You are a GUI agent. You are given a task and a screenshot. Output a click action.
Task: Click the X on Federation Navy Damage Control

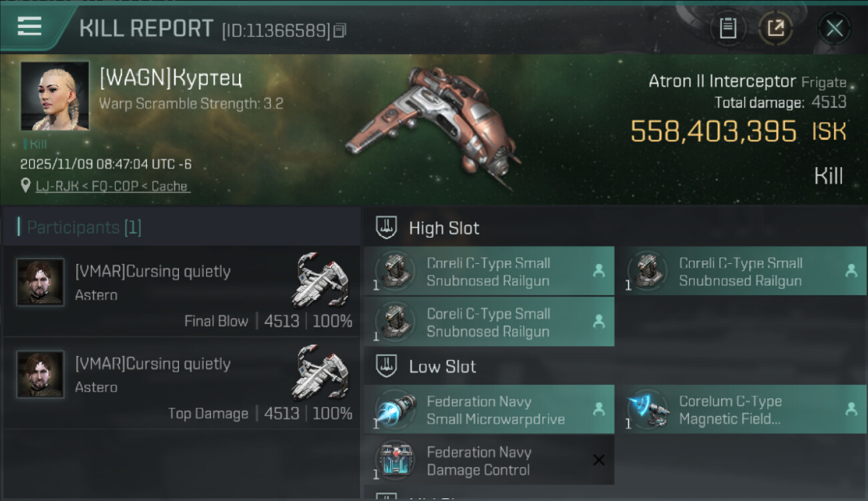[599, 460]
